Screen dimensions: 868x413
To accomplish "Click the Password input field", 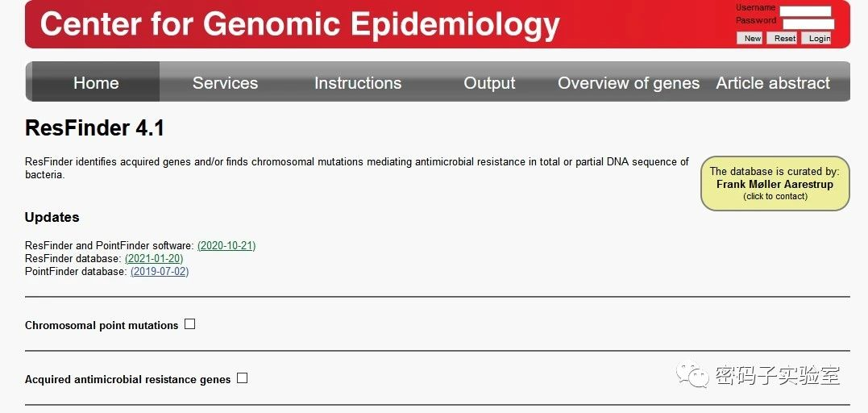I will [x=807, y=23].
